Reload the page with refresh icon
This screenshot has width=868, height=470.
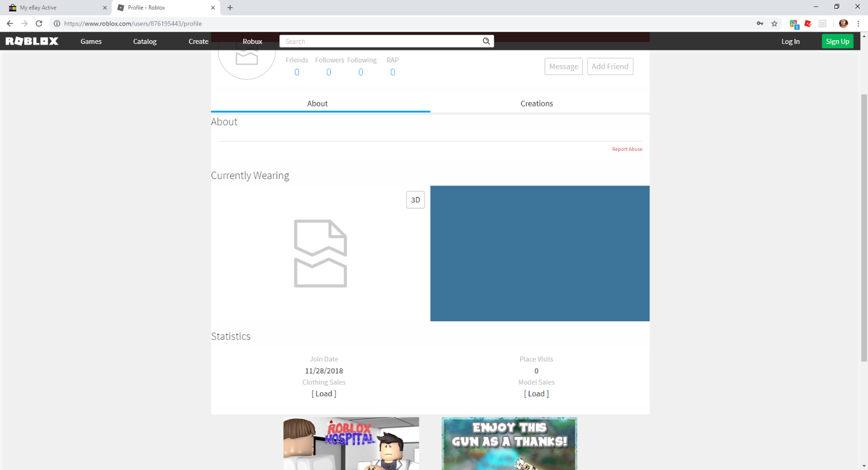click(x=39, y=23)
